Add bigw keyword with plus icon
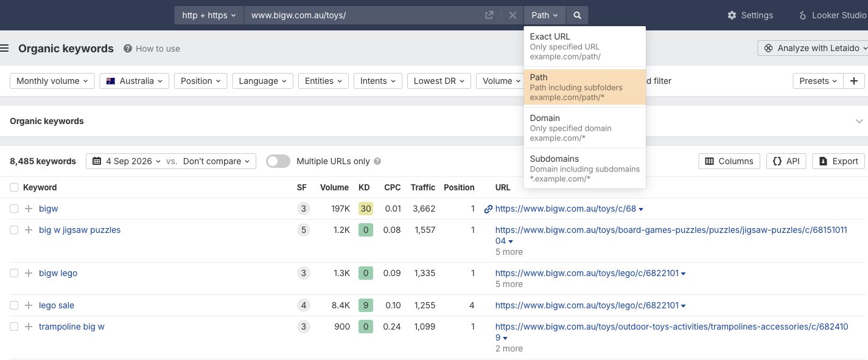The width and height of the screenshot is (868, 360). click(28, 209)
